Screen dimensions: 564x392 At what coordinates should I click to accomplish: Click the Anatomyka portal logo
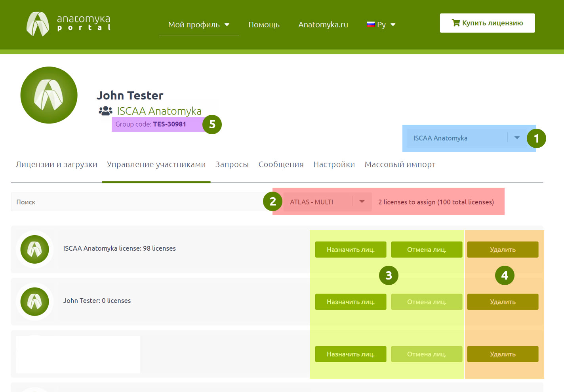coord(68,24)
